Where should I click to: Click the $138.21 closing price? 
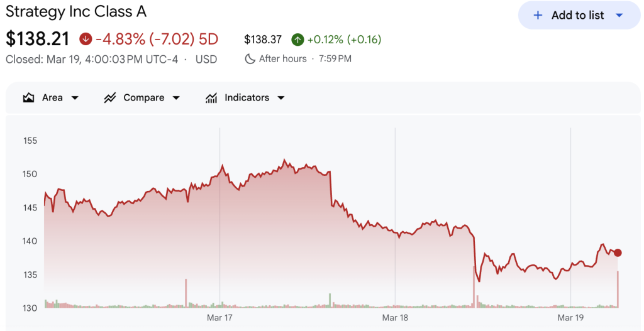[38, 39]
